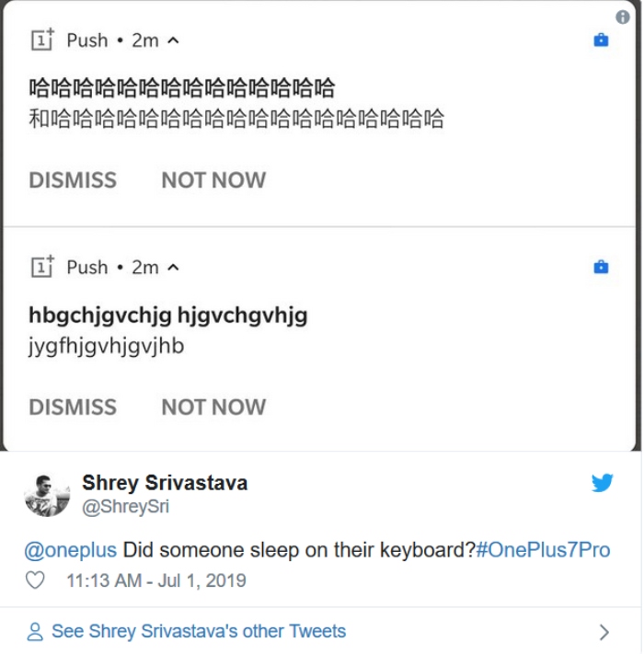Dismiss the hbgchjgvchjg notification
This screenshot has width=644, height=654.
(x=73, y=407)
